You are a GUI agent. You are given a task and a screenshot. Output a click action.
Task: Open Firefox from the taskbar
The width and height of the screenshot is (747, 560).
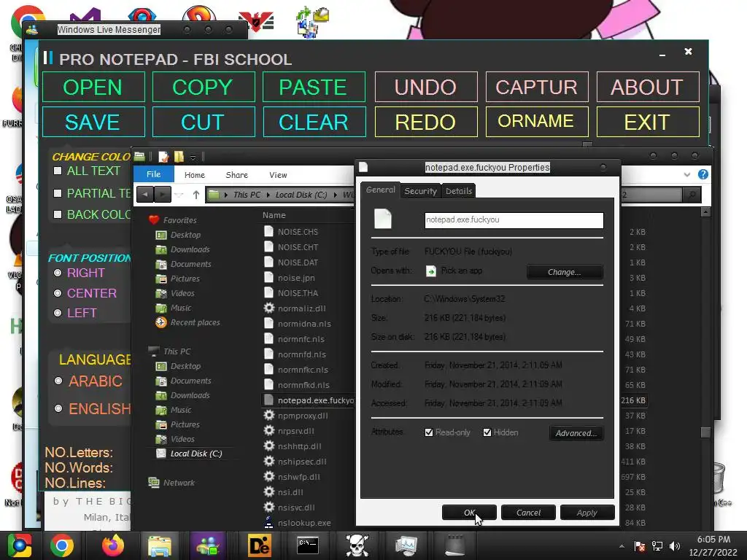[112, 545]
